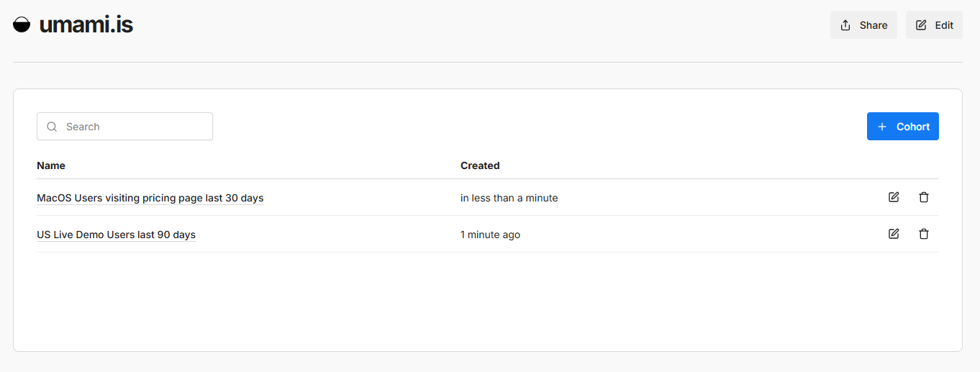Delete the US Live Demo Users cohort
This screenshot has width=980, height=372.
click(x=924, y=234)
